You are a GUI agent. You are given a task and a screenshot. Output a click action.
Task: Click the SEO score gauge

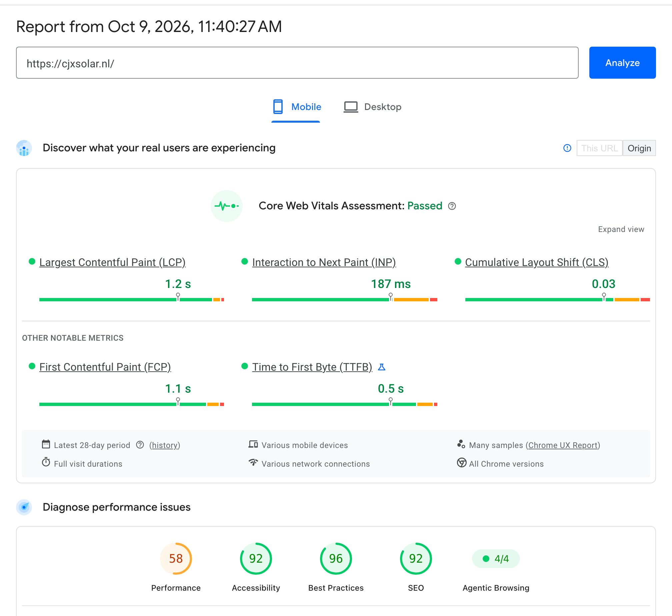[x=416, y=559]
